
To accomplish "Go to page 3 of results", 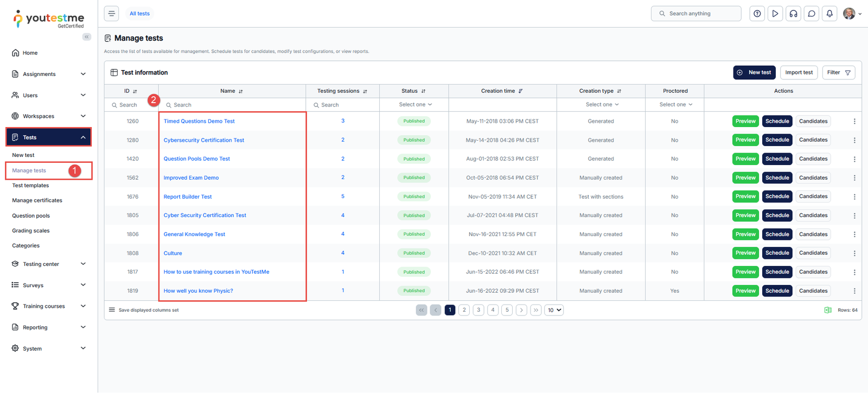I will click(x=478, y=310).
